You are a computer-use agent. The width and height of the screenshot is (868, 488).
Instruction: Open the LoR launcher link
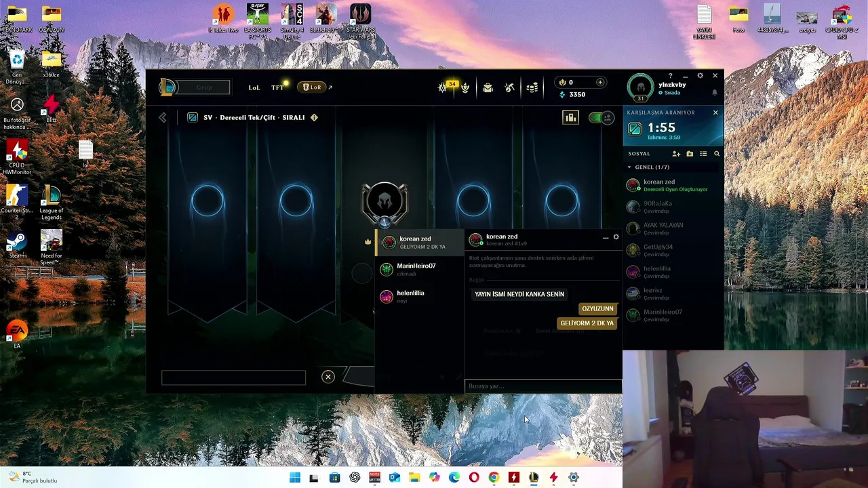[x=316, y=87]
